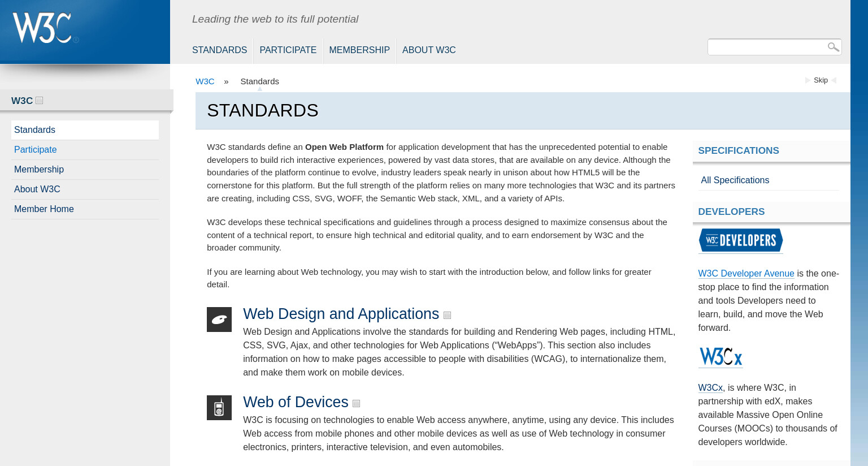Screen dimensions: 868x466
Task: Click the W3C logo in the header
Action: click(x=46, y=28)
